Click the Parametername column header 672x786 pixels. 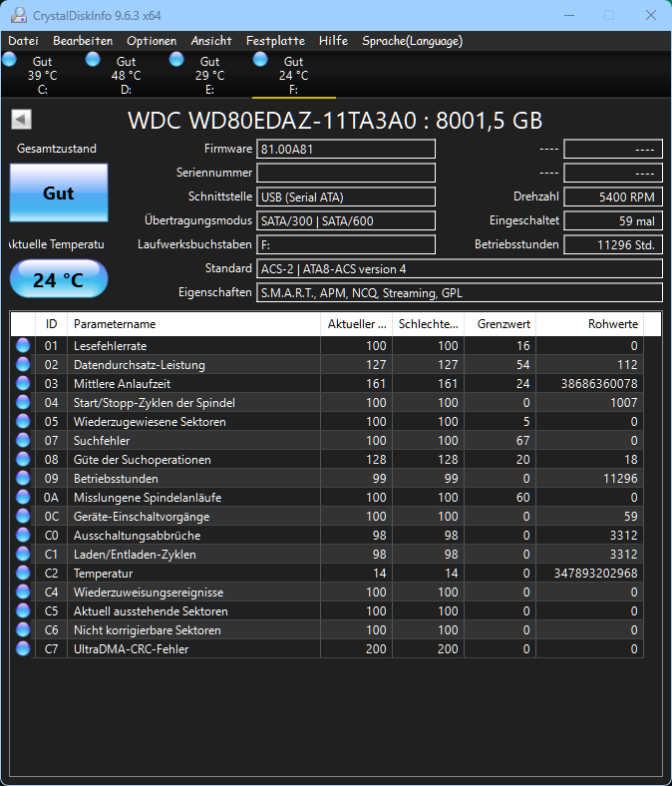coord(194,324)
